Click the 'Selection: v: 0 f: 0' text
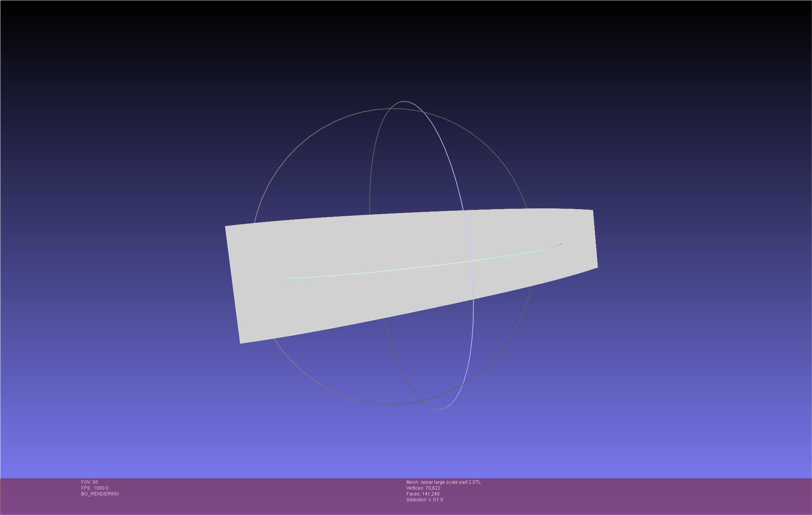812x515 pixels. pos(424,500)
